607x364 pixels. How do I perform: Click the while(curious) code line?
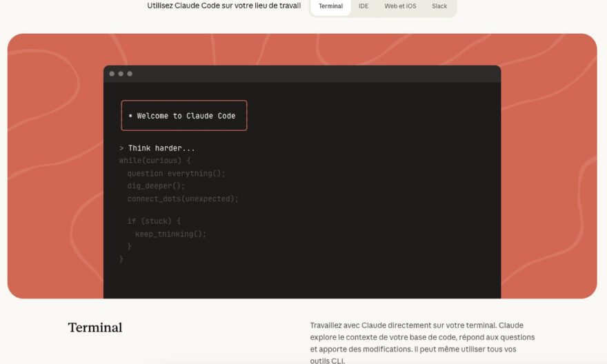point(150,161)
